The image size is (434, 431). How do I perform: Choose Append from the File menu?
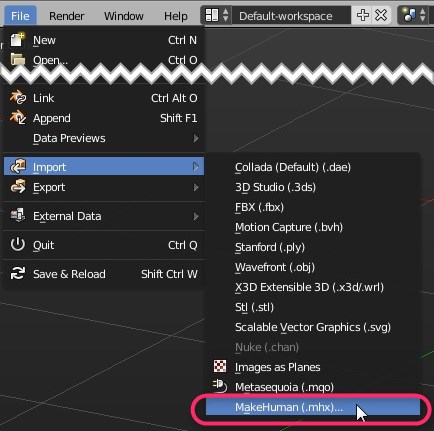point(104,118)
